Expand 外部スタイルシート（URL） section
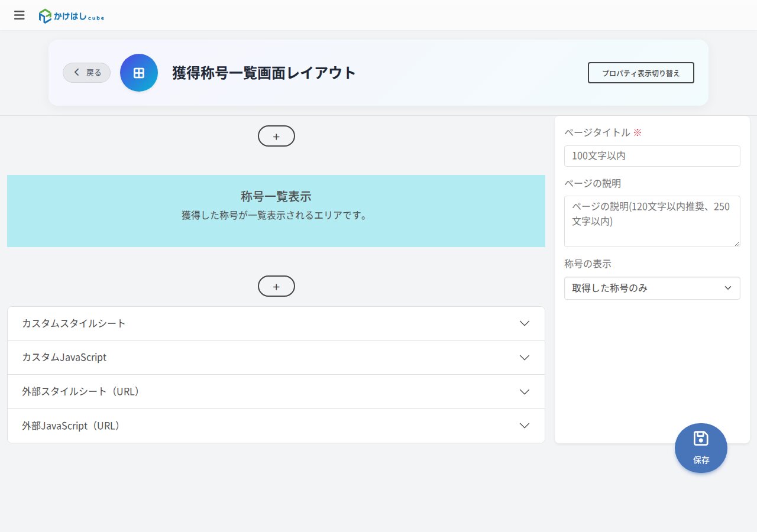This screenshot has height=532, width=757. click(276, 392)
